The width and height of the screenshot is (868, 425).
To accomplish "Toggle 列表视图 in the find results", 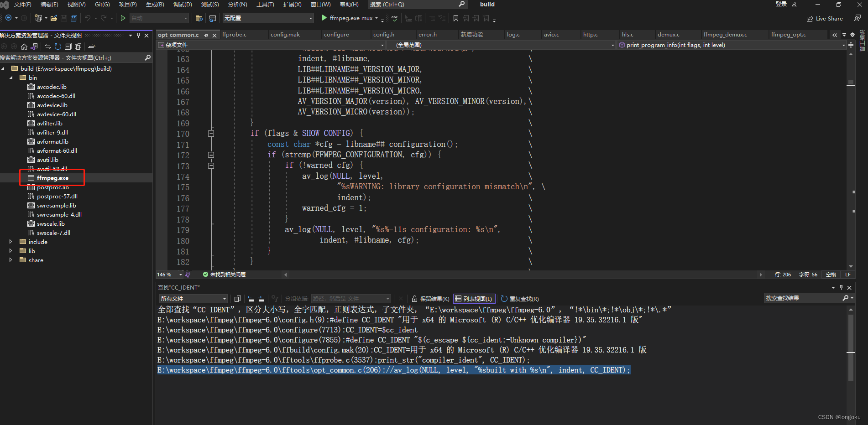I will [x=473, y=299].
